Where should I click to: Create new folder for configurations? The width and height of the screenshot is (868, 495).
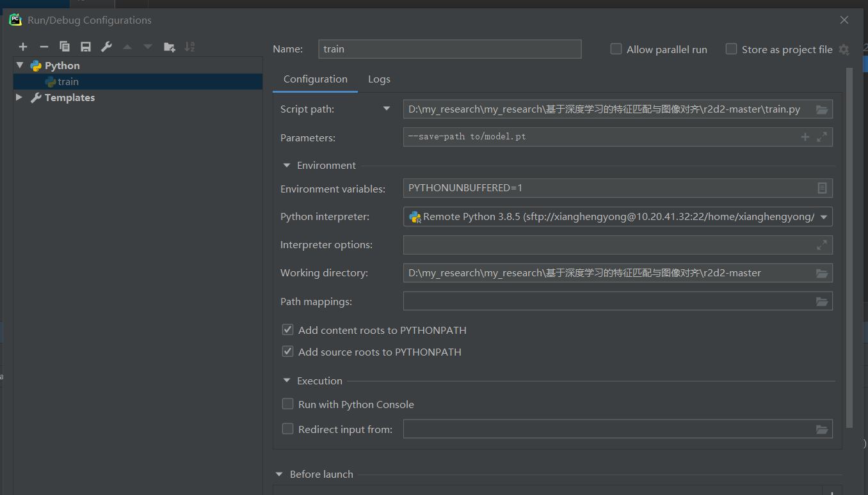[169, 47]
